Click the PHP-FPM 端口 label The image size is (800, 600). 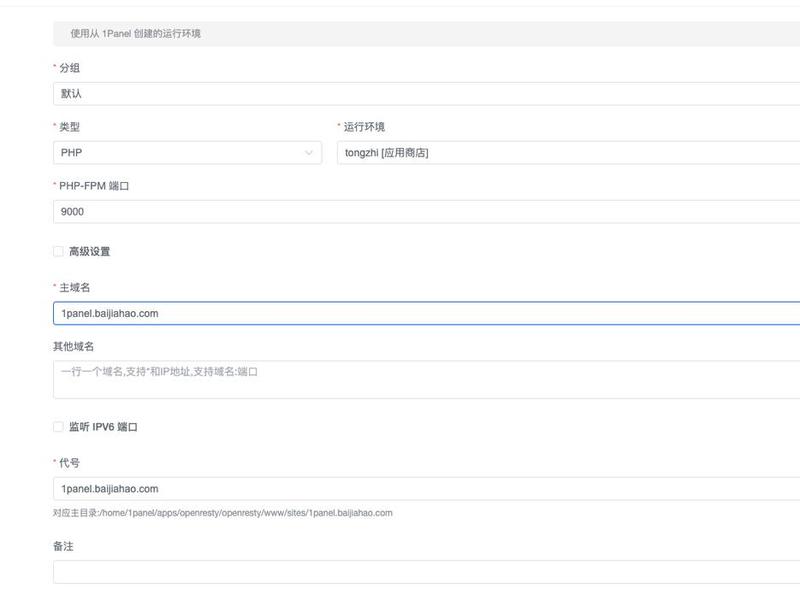click(94, 186)
